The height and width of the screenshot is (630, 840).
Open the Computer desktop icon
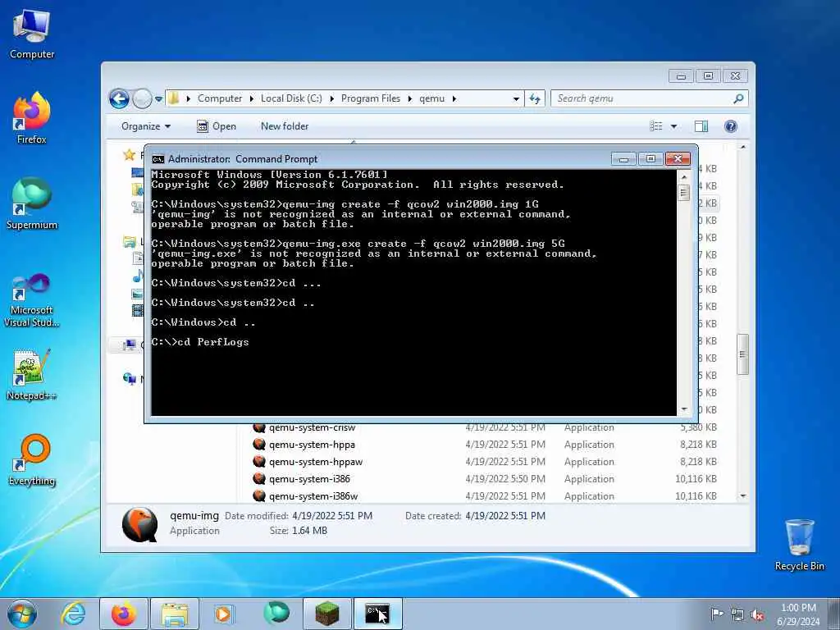[32, 34]
